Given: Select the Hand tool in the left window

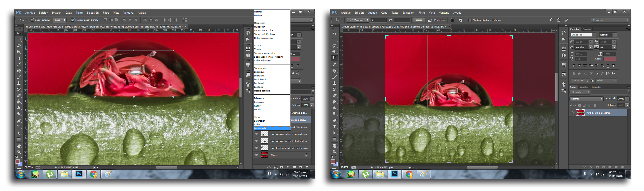Looking at the screenshot, I should pyautogui.click(x=19, y=146).
